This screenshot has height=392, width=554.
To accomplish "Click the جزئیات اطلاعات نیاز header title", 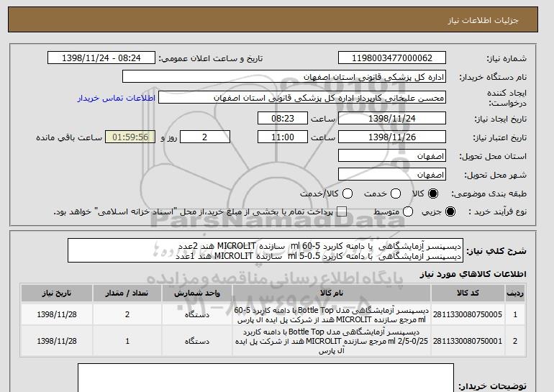I will click(x=483, y=20).
